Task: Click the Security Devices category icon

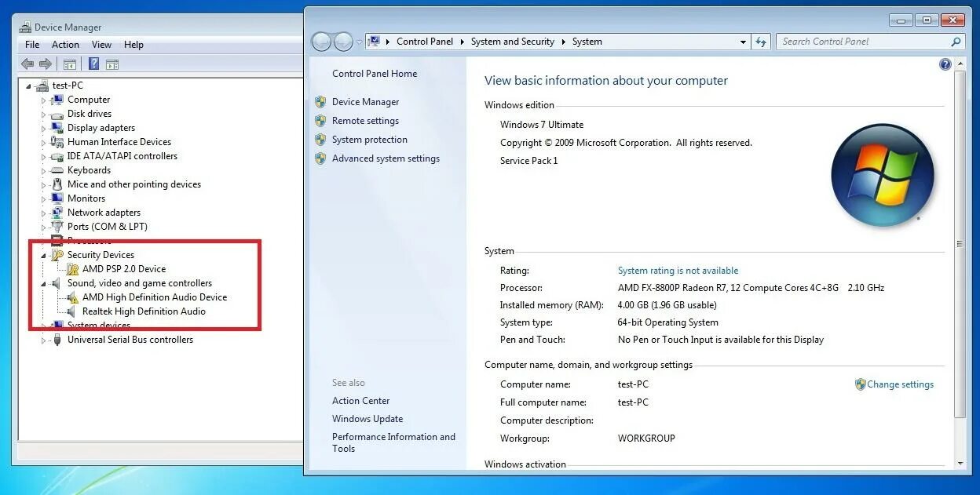Action: pyautogui.click(x=57, y=255)
